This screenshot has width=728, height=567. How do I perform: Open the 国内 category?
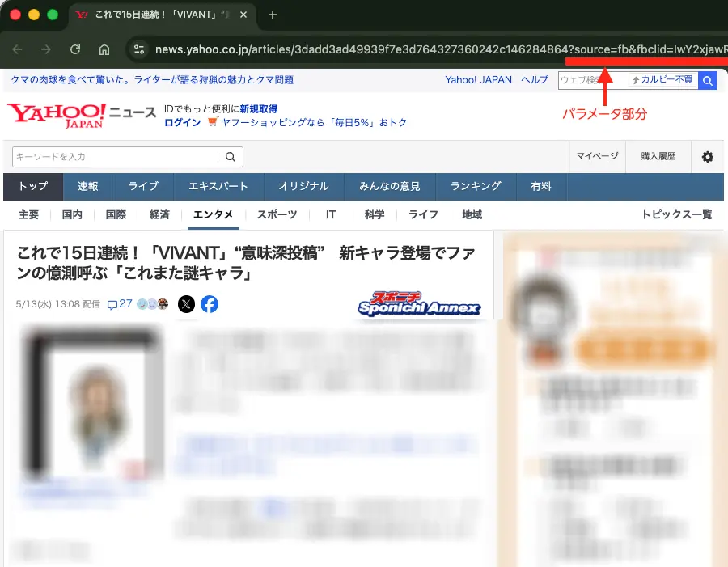(72, 214)
